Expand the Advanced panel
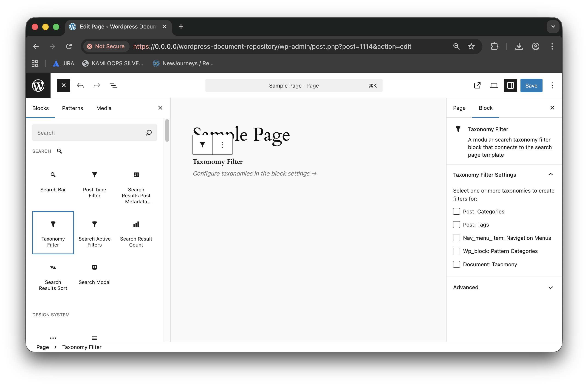 click(x=504, y=287)
